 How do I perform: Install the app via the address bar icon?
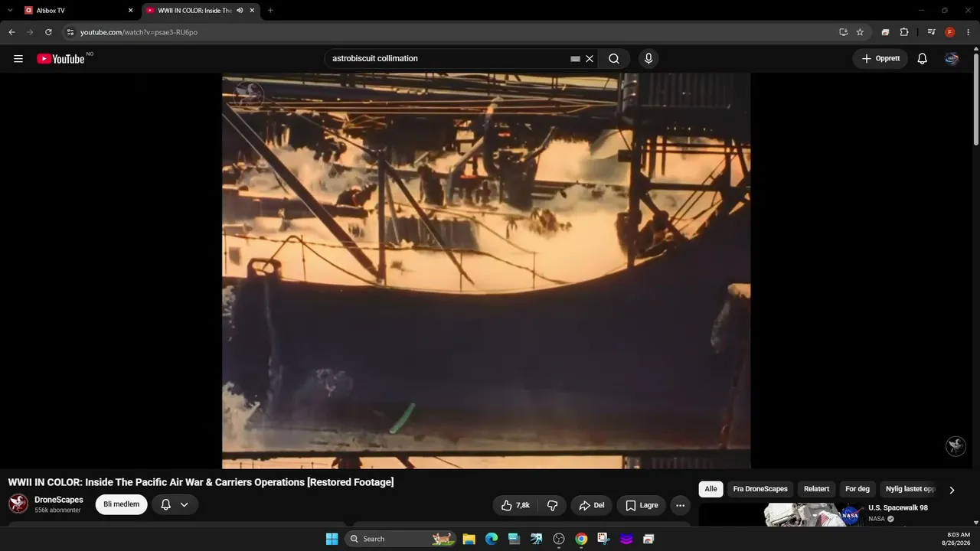click(x=843, y=32)
